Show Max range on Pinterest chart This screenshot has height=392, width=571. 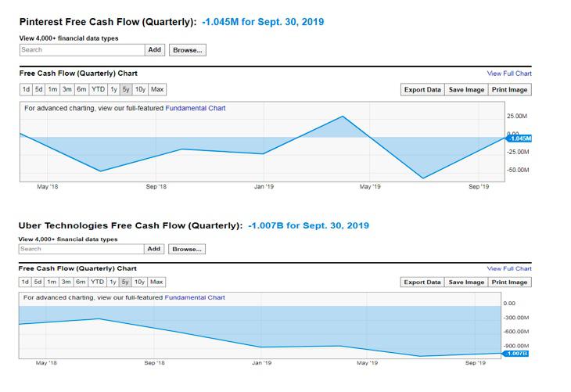click(x=157, y=89)
